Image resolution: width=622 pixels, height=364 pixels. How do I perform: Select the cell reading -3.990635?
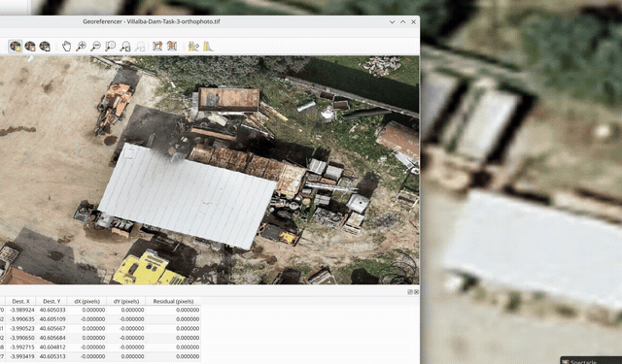tap(21, 319)
